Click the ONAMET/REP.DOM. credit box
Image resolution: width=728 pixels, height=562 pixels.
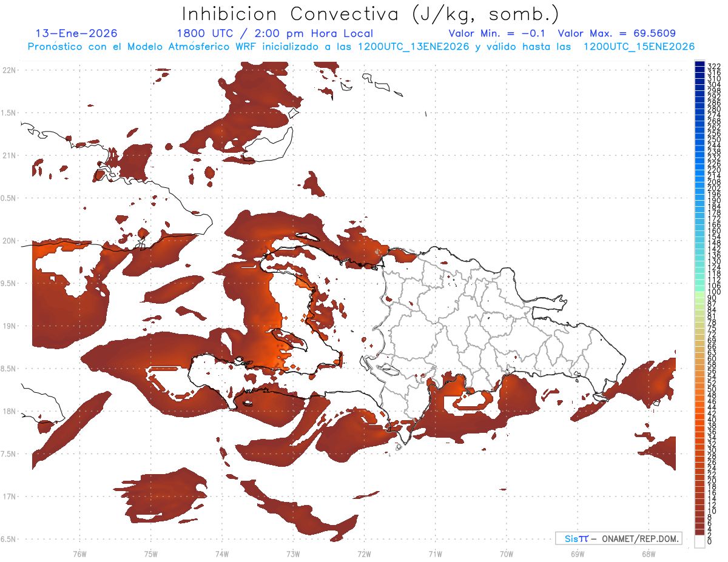[619, 538]
